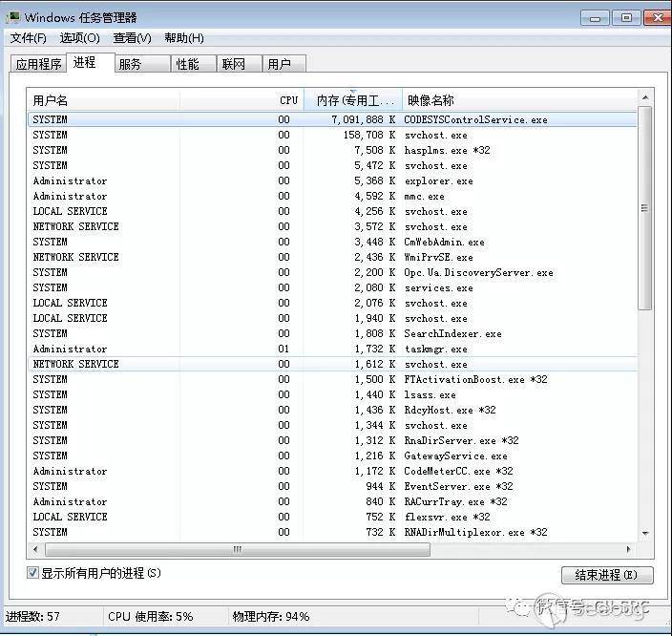Select the explorer.exe process row
Image resolution: width=672 pixels, height=636 pixels.
[332, 180]
